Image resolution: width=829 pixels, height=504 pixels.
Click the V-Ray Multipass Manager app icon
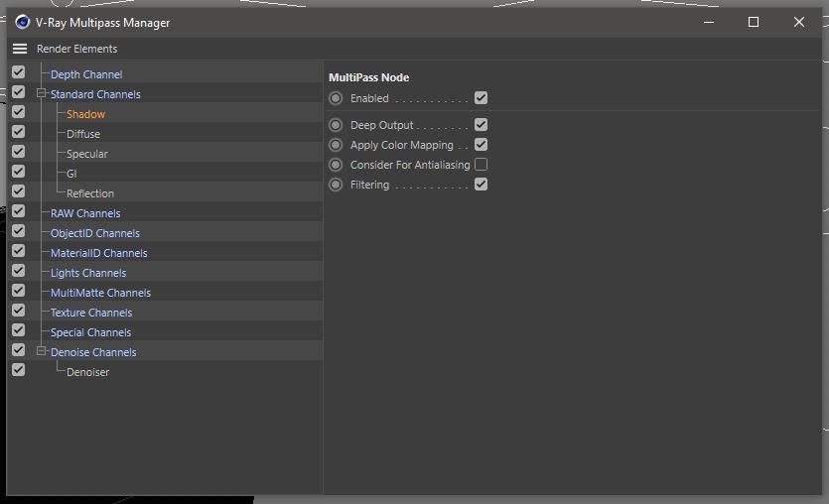click(22, 22)
